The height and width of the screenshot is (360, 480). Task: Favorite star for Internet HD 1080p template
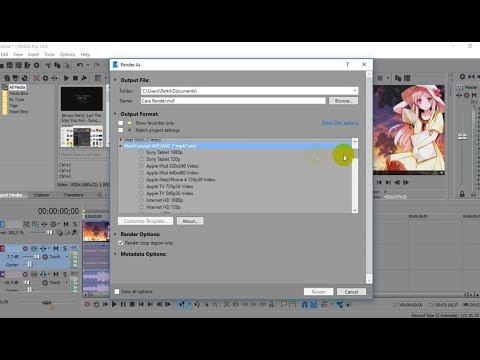[141, 200]
